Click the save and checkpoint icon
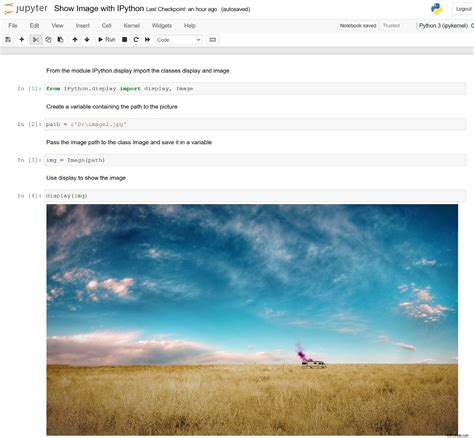Screen dimensions: 474x438 8,40
